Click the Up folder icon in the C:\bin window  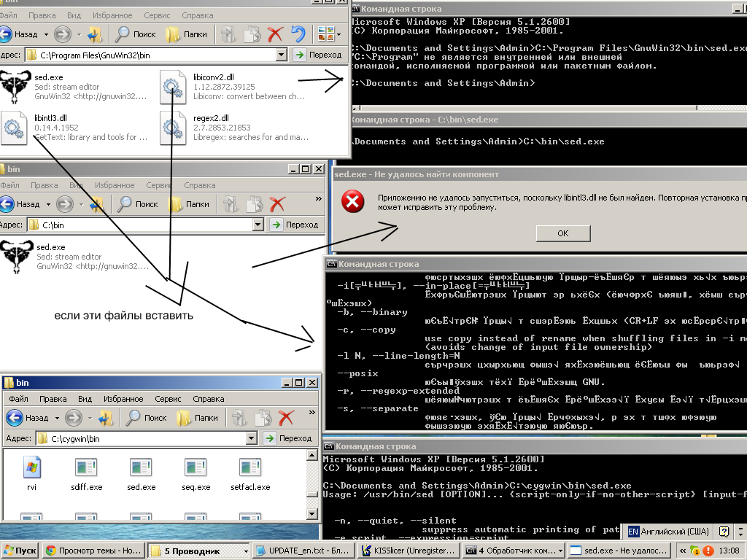click(96, 204)
